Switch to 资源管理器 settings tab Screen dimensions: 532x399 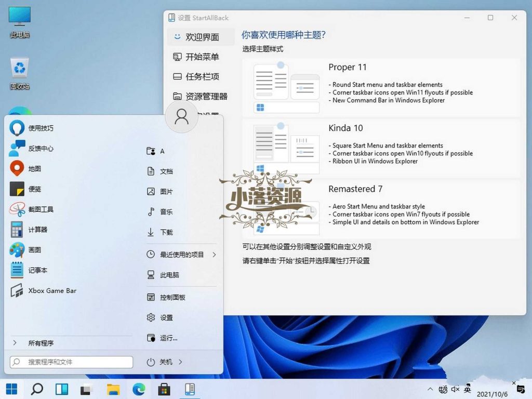[x=201, y=96]
